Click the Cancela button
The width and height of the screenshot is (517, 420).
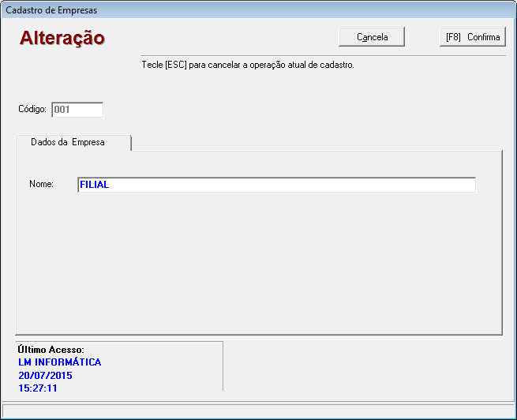tap(372, 37)
